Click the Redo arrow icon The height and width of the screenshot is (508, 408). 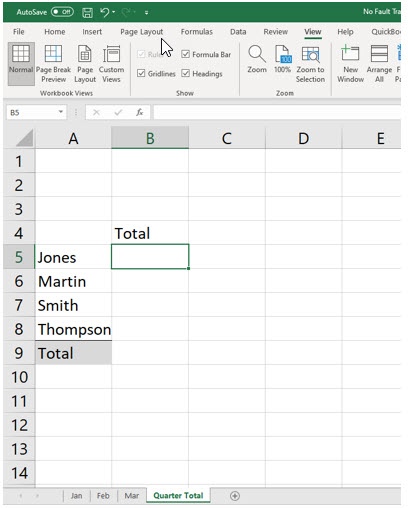(126, 12)
